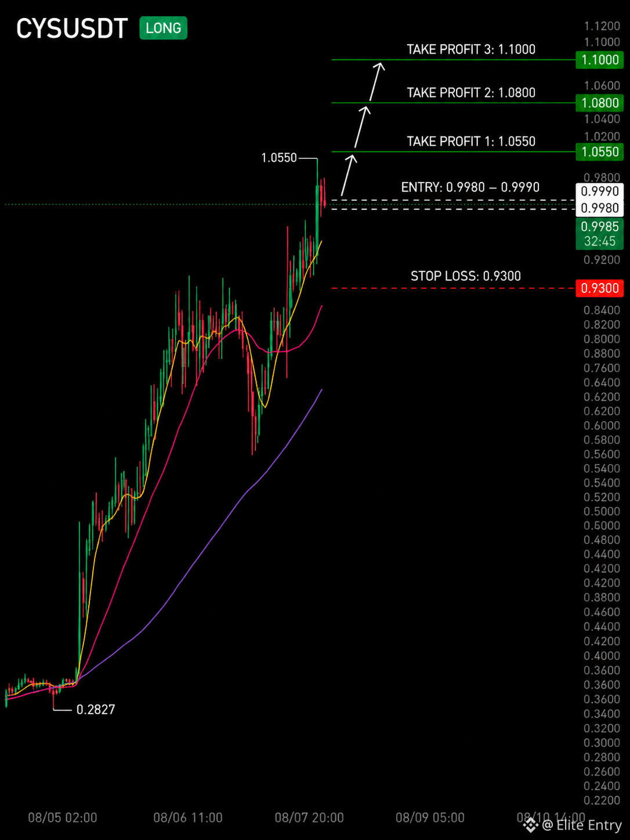Click the TAKE PROFIT 2: 1.0800 label
The width and height of the screenshot is (630, 840).
[471, 93]
